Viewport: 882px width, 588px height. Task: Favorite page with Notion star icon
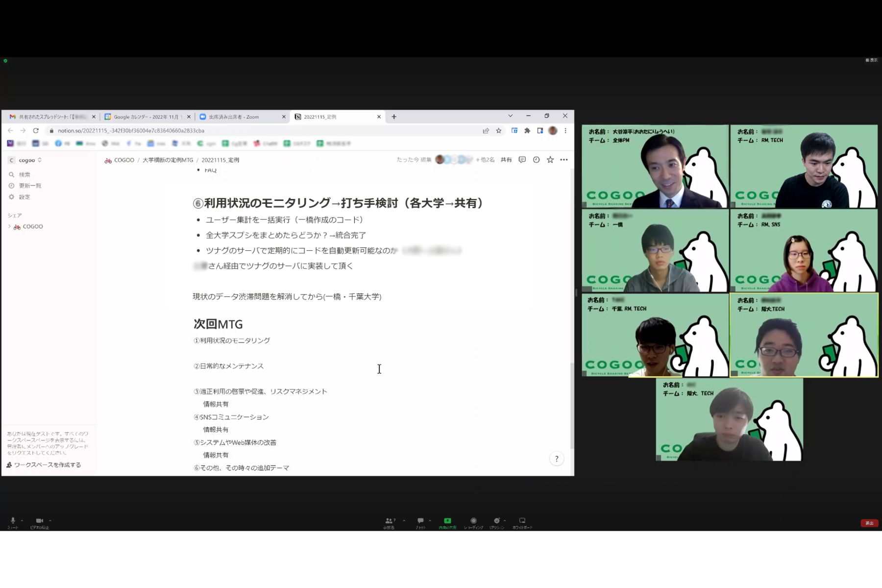(550, 160)
